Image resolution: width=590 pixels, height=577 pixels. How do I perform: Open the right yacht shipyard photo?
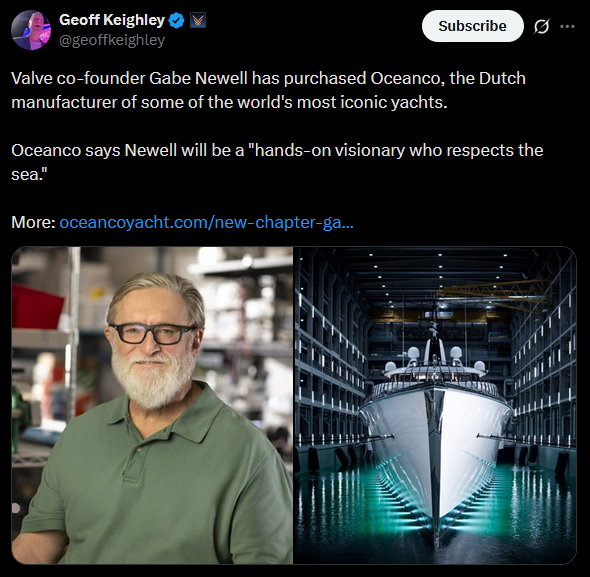[435, 405]
